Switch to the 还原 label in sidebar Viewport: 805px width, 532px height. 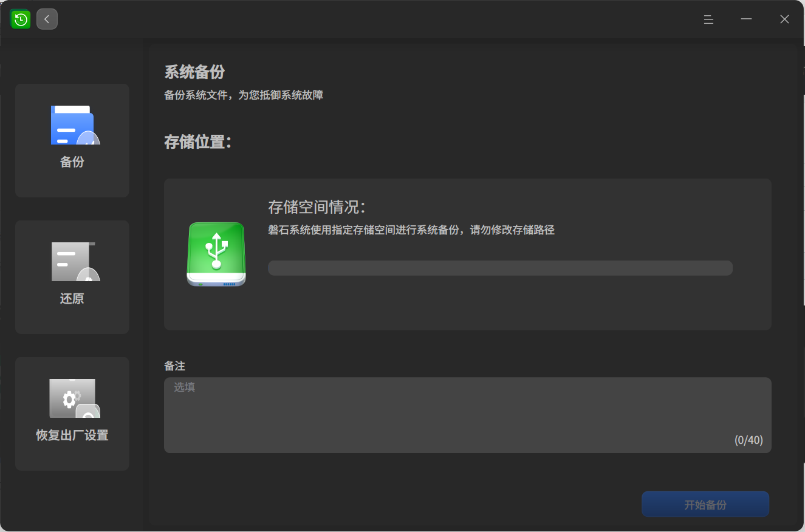tap(72, 299)
